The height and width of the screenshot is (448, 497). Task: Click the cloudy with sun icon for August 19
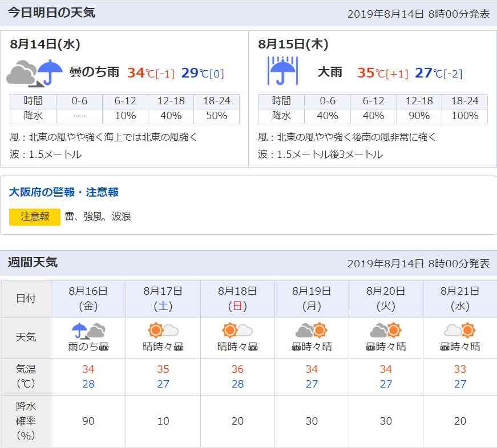(311, 330)
